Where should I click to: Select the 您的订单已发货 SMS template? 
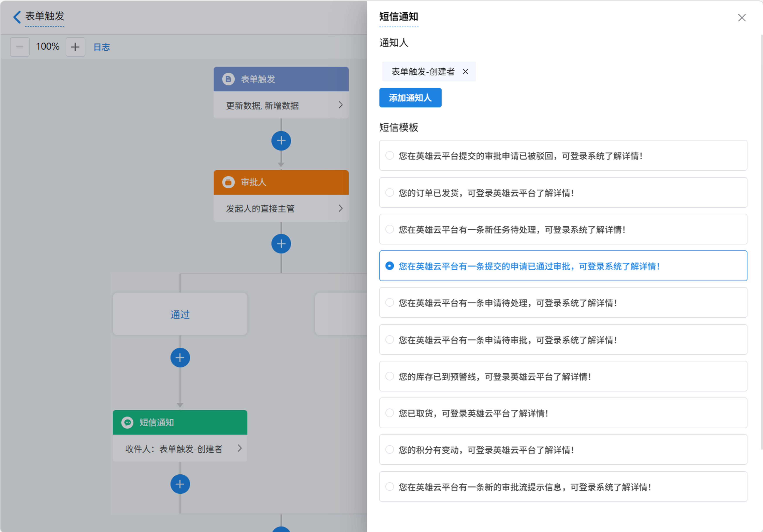[389, 193]
